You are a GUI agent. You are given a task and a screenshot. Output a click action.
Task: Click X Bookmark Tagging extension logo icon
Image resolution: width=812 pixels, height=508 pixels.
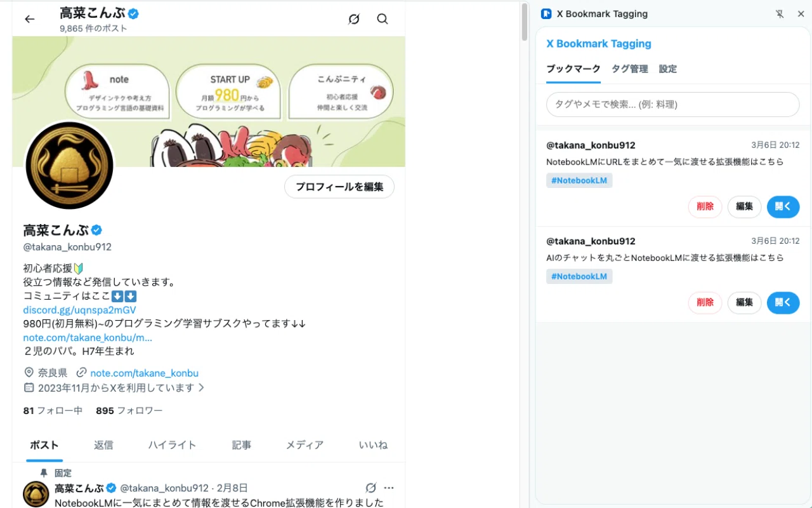coord(546,14)
